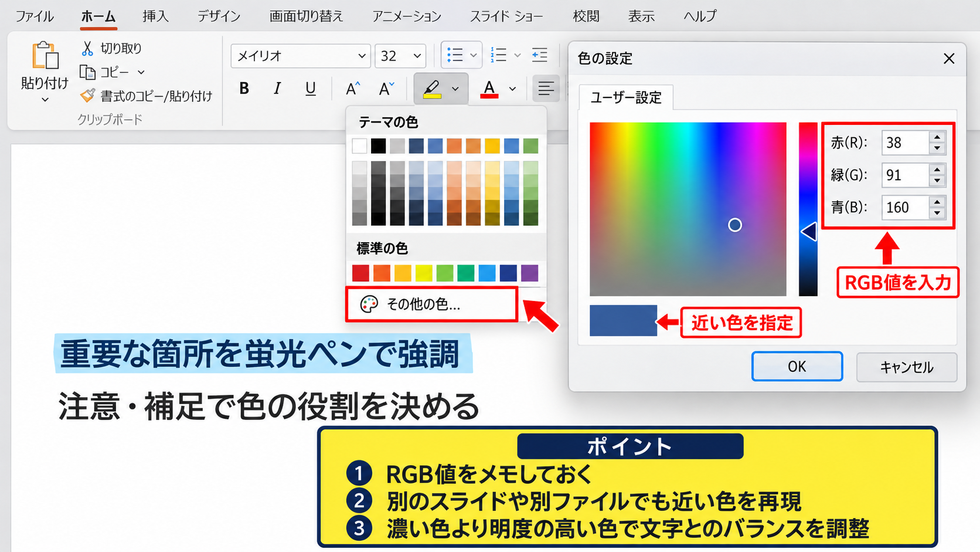980x552 pixels.
Task: Decrease font size with the A down button
Action: pyautogui.click(x=386, y=89)
